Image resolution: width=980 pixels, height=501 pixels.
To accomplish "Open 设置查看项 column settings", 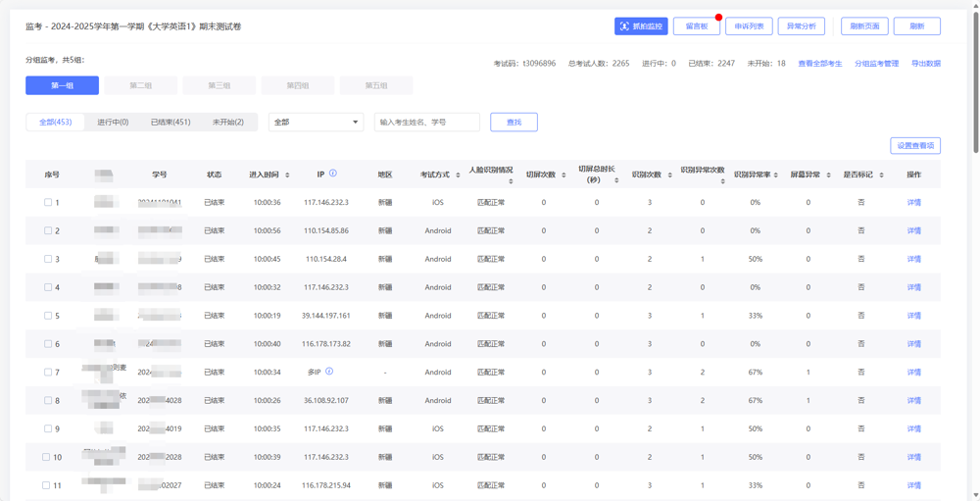I will click(915, 145).
